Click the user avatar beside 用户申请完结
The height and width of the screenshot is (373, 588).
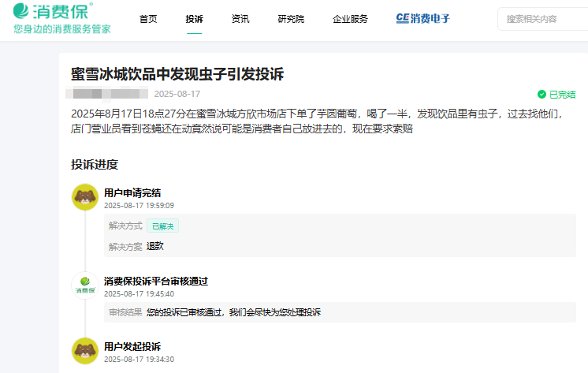point(85,197)
